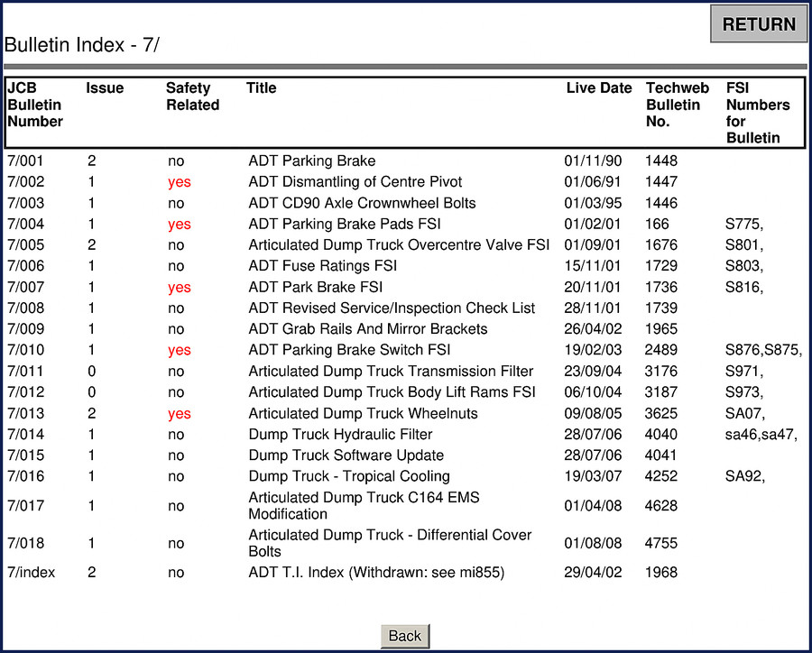
Task: Open Articulated Dump Truck C164 EMS Modification
Action: tap(364, 506)
